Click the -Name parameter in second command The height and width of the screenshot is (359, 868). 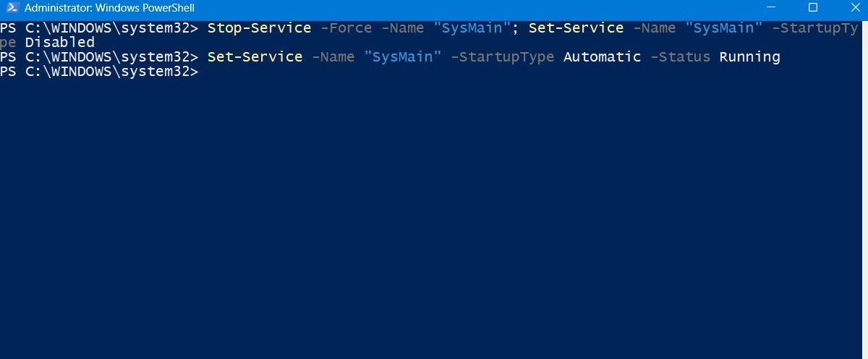click(333, 57)
